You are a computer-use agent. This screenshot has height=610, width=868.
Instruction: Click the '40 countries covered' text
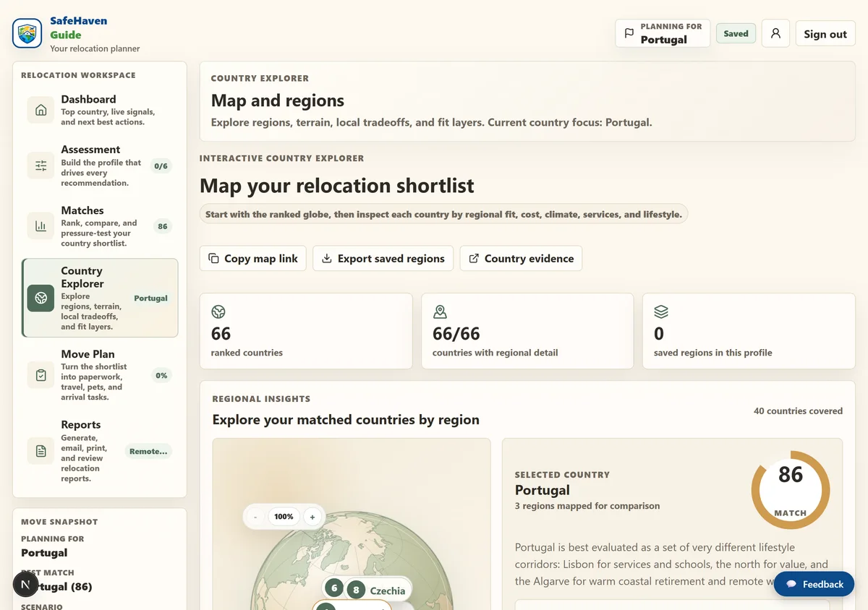click(x=798, y=411)
